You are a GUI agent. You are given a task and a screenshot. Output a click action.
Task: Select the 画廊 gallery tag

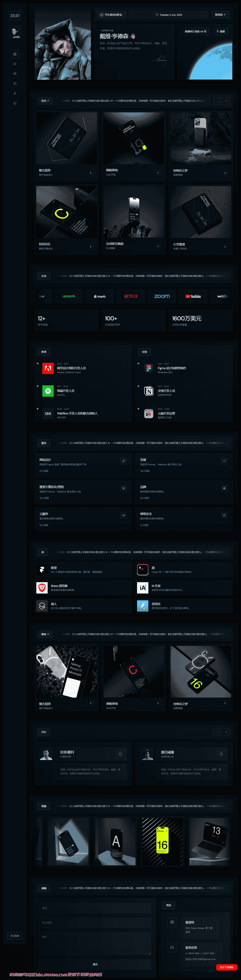(44, 806)
